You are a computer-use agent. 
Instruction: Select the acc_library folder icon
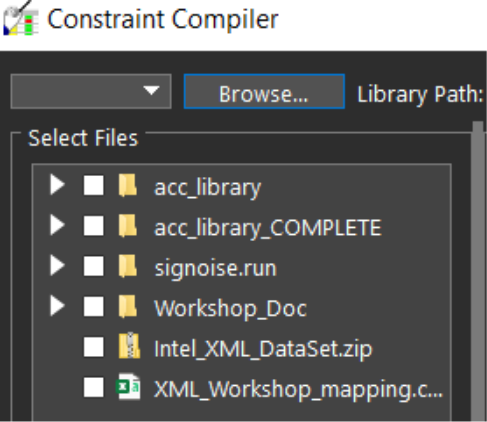pos(128,185)
